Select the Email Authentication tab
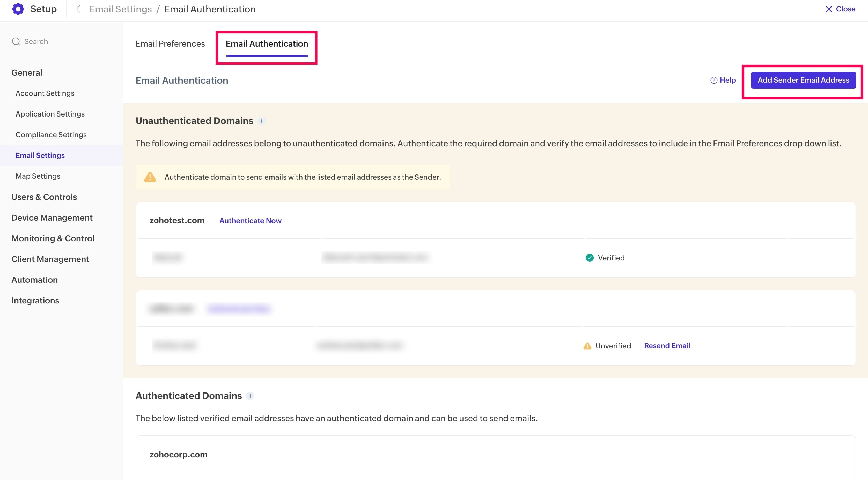Image resolution: width=868 pixels, height=480 pixels. (267, 44)
